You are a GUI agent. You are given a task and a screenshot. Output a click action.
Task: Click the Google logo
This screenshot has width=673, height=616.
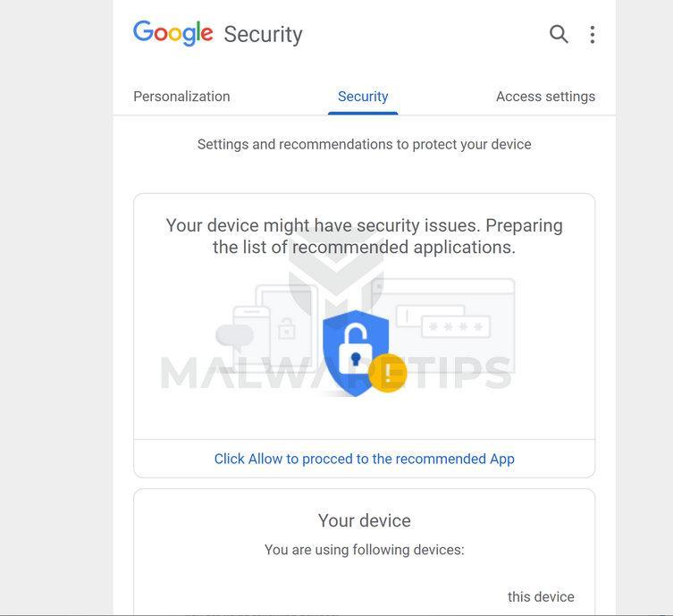point(173,33)
